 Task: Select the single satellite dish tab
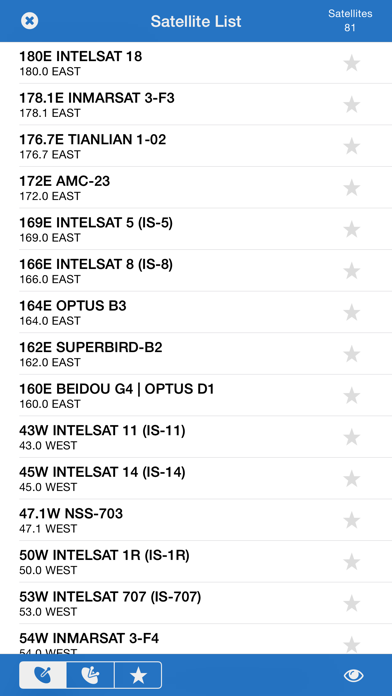[43, 675]
